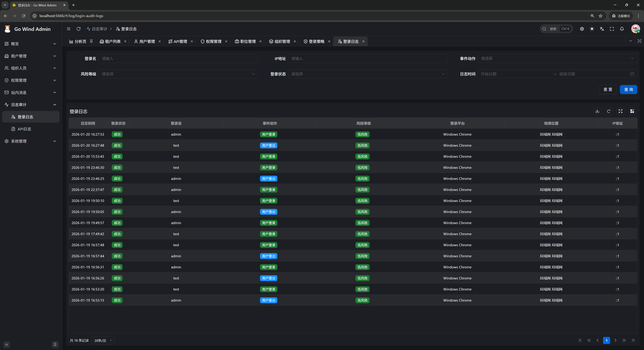
Task: Open the notifications bell
Action: (622, 29)
